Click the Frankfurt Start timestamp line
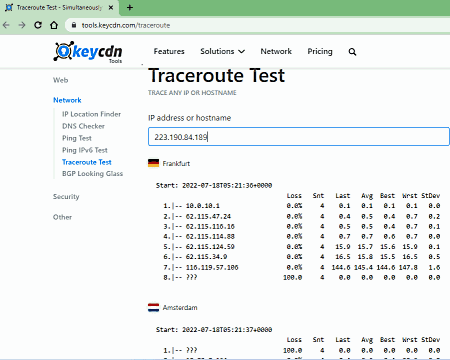This screenshot has width=450, height=360. tap(214, 185)
